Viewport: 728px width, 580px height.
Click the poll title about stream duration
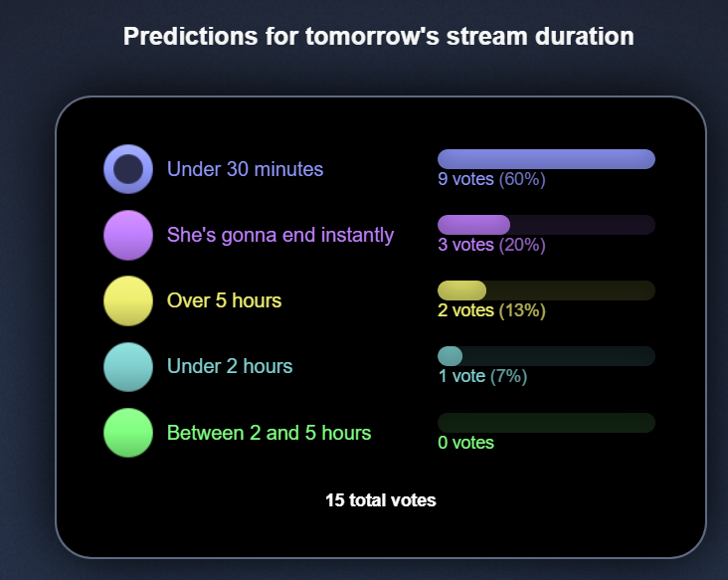[378, 37]
